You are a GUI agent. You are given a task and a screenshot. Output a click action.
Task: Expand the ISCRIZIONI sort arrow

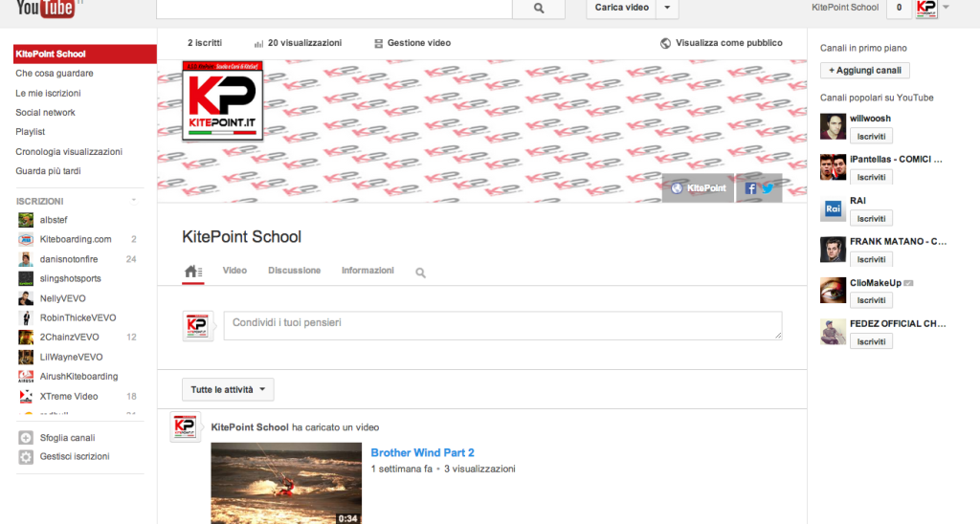tap(133, 201)
